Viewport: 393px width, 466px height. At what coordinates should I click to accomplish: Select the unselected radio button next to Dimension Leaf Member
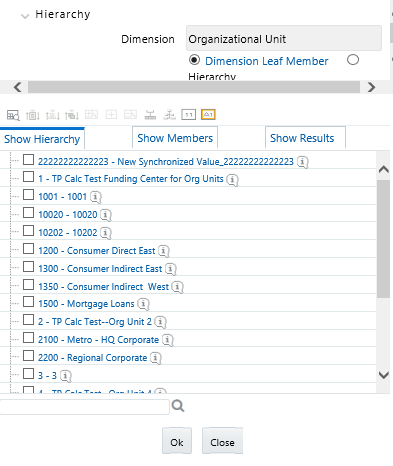tap(353, 60)
